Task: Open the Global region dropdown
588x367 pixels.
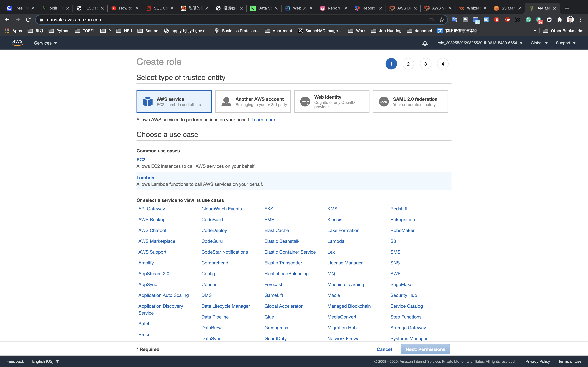Action: [539, 43]
